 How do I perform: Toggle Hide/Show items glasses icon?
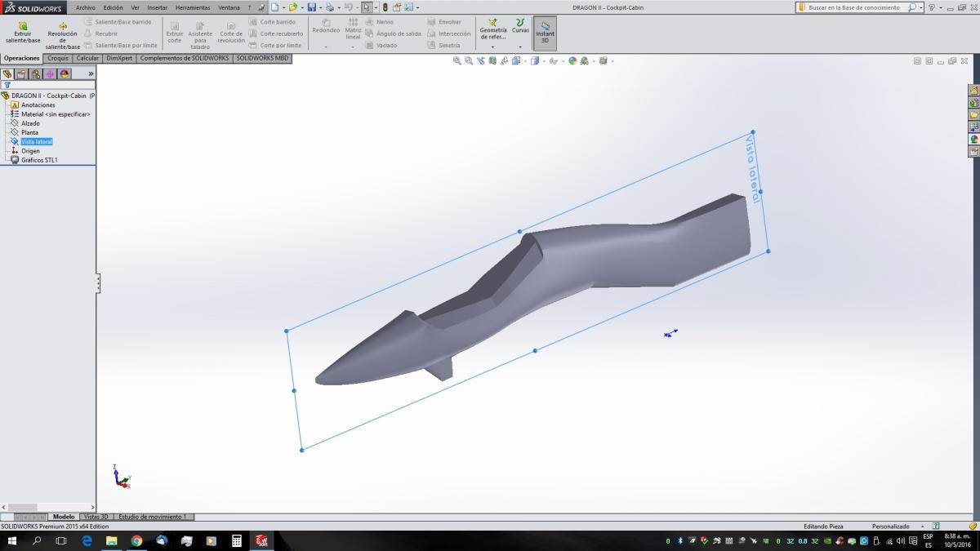click(x=554, y=60)
